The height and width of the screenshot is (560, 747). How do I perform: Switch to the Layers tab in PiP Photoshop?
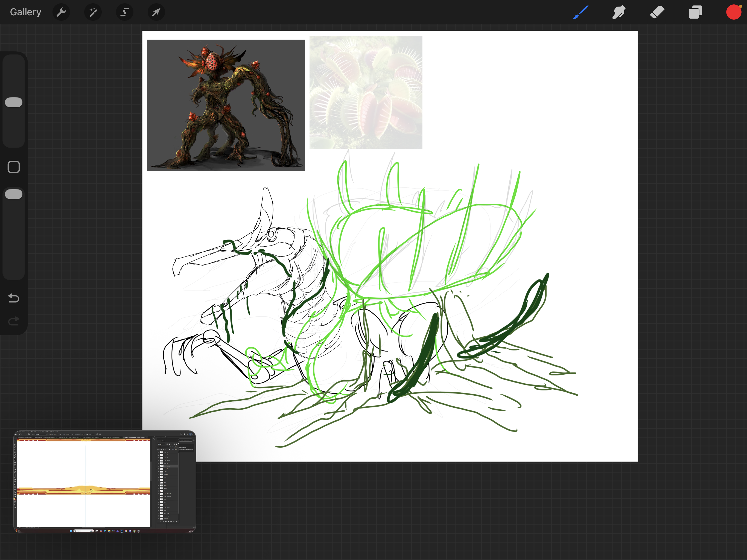[159, 441]
